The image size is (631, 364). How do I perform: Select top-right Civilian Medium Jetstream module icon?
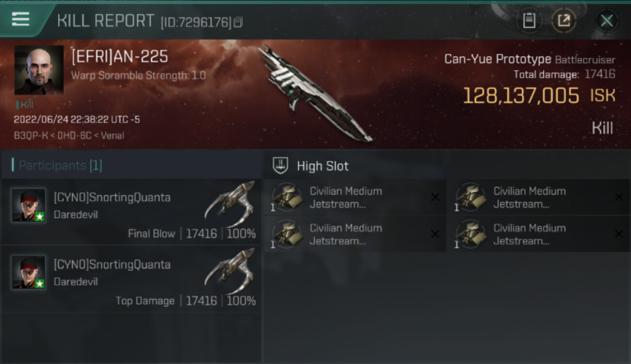[471, 197]
